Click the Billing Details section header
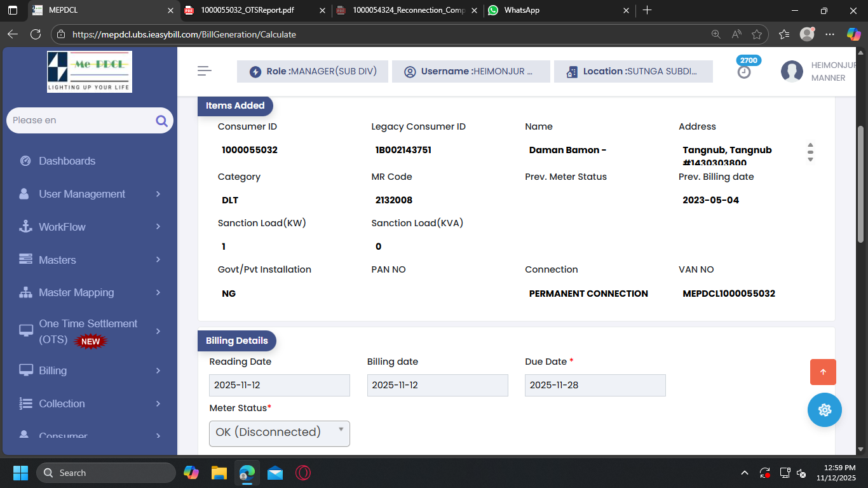Image resolution: width=868 pixels, height=488 pixels. pos(237,341)
